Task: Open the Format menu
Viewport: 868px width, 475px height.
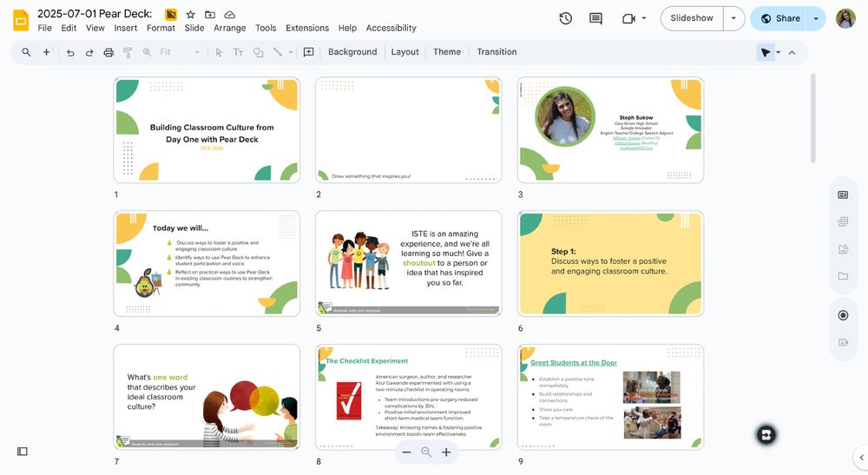Action: pos(161,28)
